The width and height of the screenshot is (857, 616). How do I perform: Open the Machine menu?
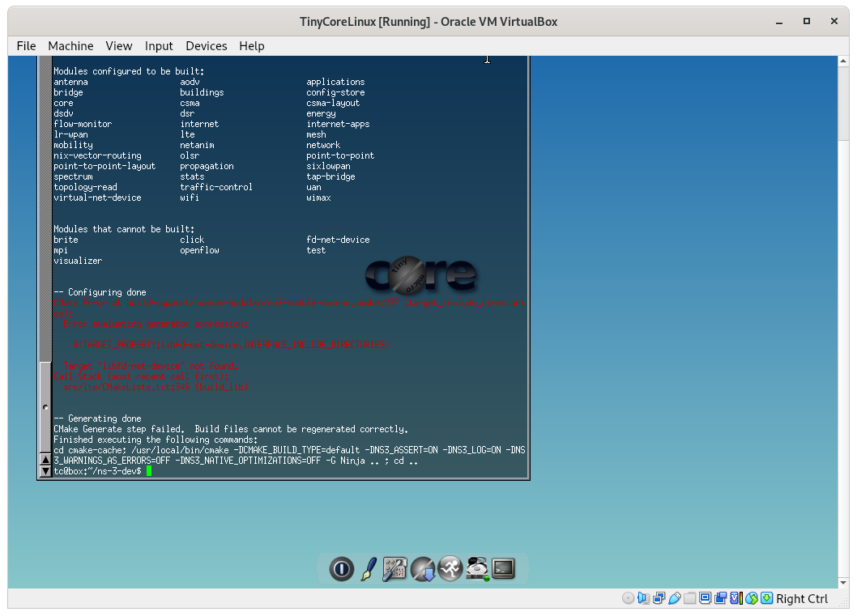click(70, 46)
